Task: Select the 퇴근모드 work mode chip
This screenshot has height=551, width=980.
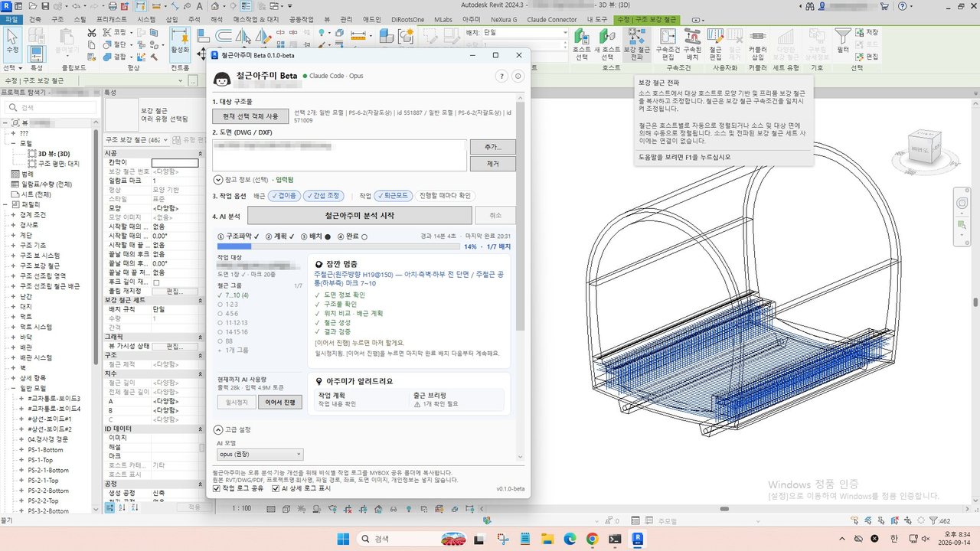Action: click(394, 196)
